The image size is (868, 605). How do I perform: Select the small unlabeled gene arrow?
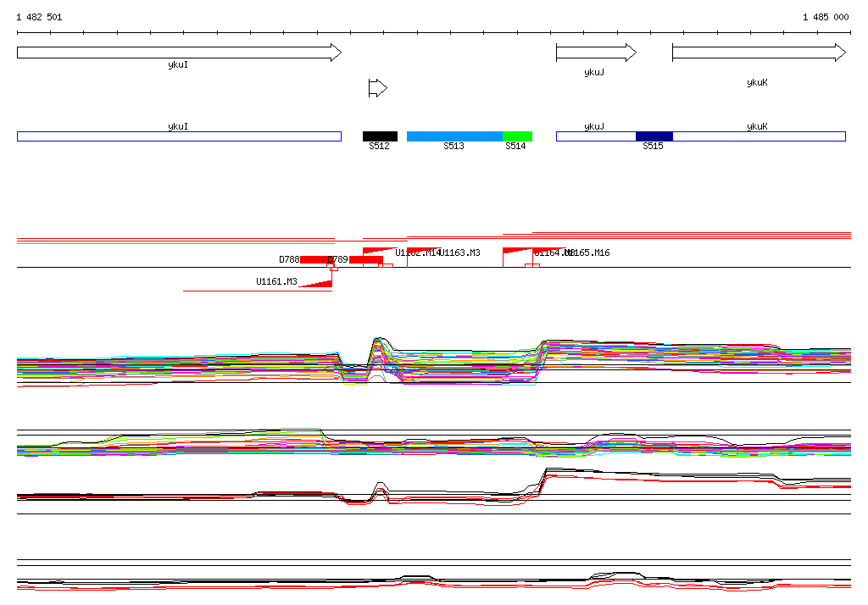(378, 87)
